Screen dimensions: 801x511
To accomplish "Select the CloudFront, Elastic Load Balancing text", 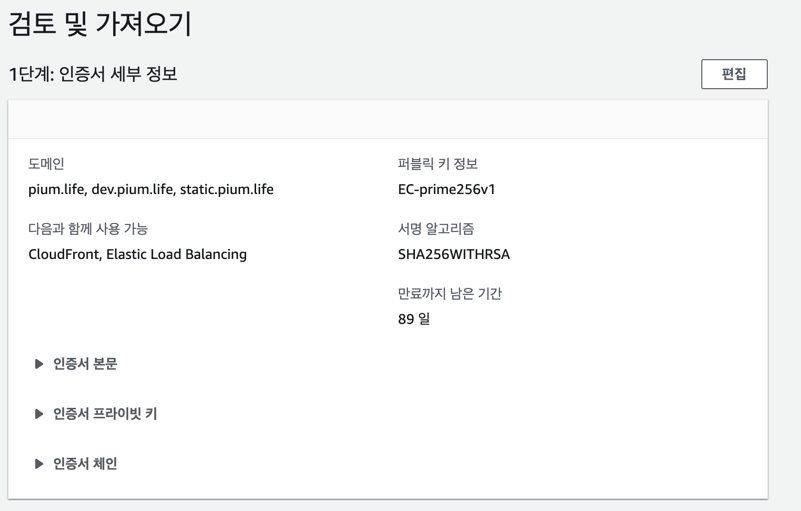I will [x=137, y=254].
